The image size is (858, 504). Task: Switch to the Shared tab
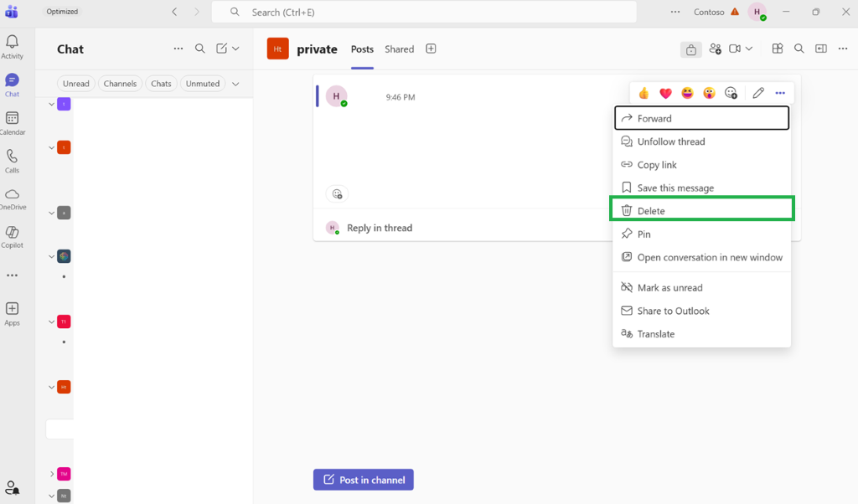coord(400,49)
